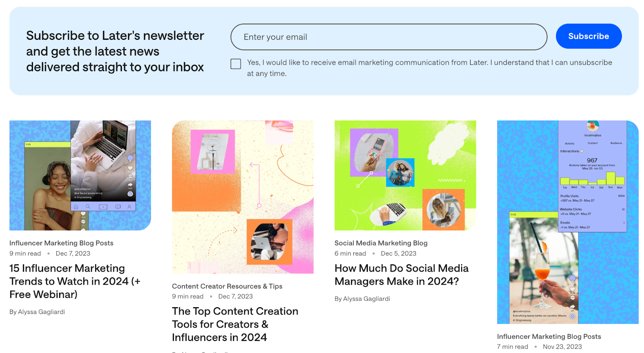Like the Bed-fueled productivity post heart icon
This screenshot has height=353, width=644.
[130, 168]
